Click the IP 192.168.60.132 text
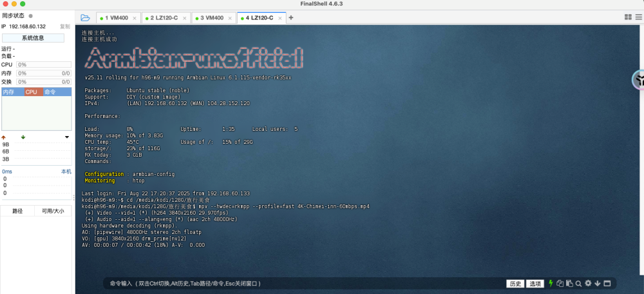This screenshot has height=294, width=644. click(x=23, y=26)
